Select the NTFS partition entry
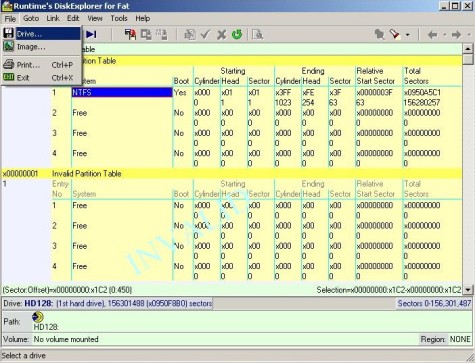Screen dimensions: 475x363 122,92
